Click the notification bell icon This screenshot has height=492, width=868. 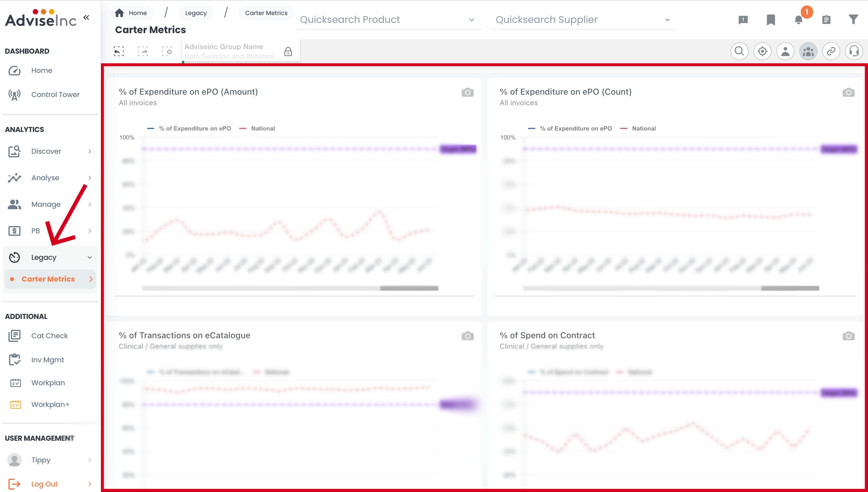[798, 20]
